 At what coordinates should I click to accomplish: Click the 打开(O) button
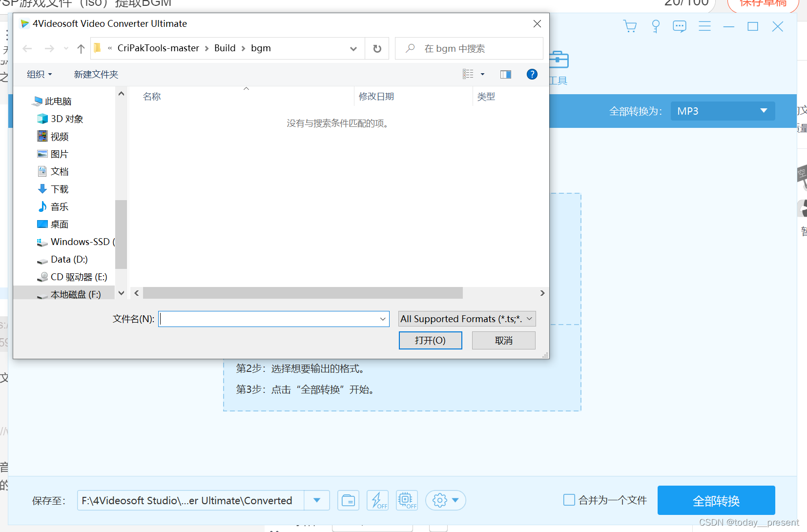(x=430, y=340)
